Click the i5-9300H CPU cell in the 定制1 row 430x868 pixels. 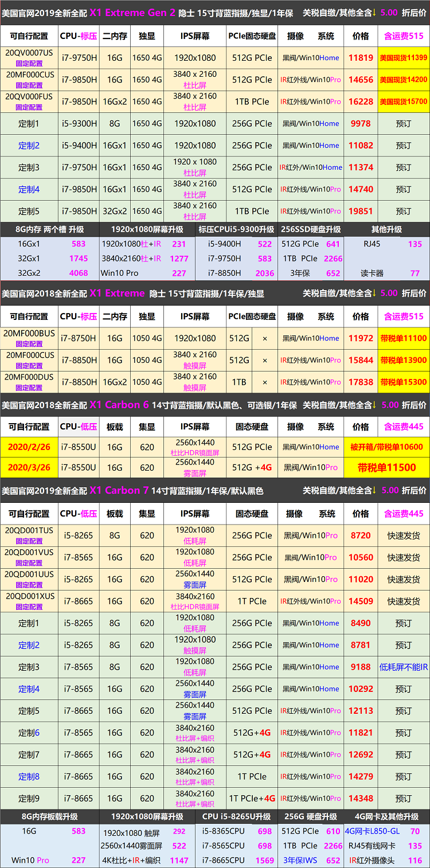pyautogui.click(x=79, y=123)
